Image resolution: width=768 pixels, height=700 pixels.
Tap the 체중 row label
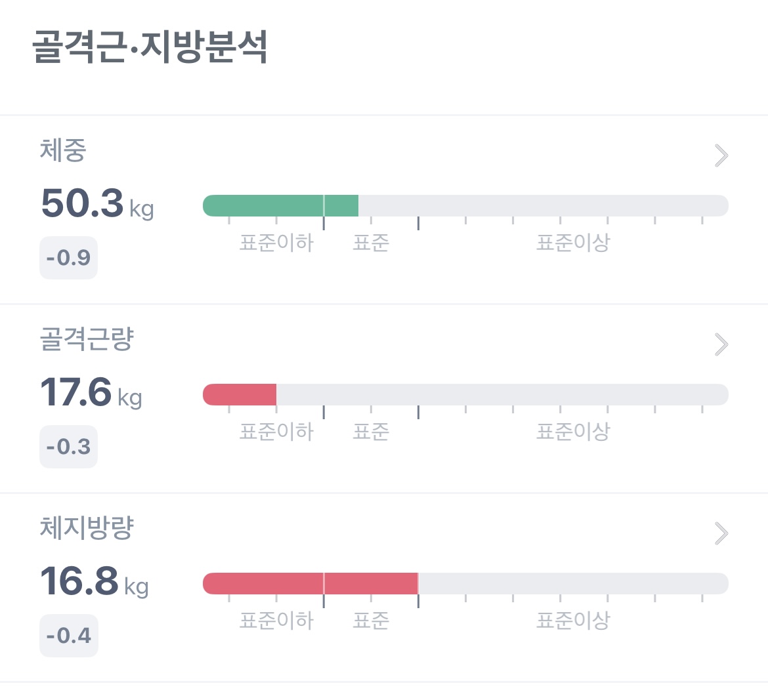[x=63, y=150]
